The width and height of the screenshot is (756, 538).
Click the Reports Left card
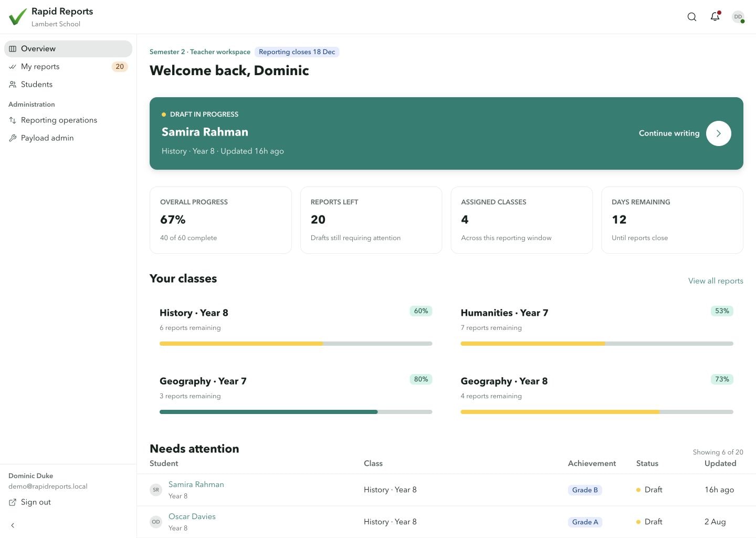(x=371, y=220)
